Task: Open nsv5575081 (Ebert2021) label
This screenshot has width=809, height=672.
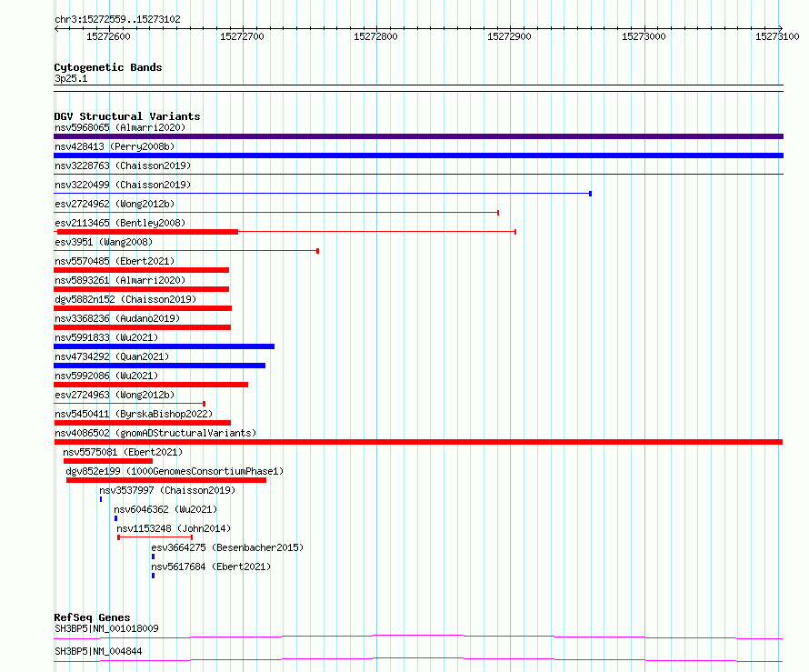Action: (x=123, y=452)
